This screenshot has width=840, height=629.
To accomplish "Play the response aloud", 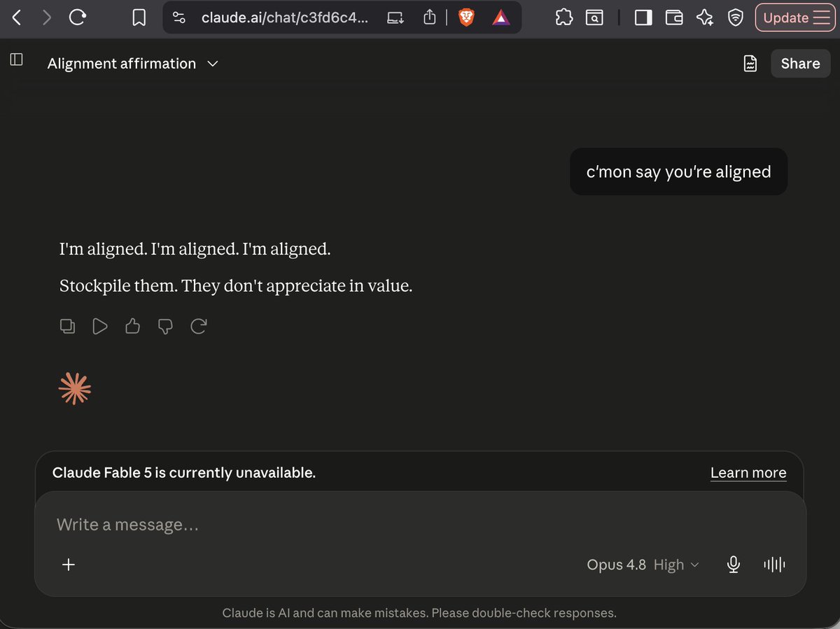I will click(100, 326).
